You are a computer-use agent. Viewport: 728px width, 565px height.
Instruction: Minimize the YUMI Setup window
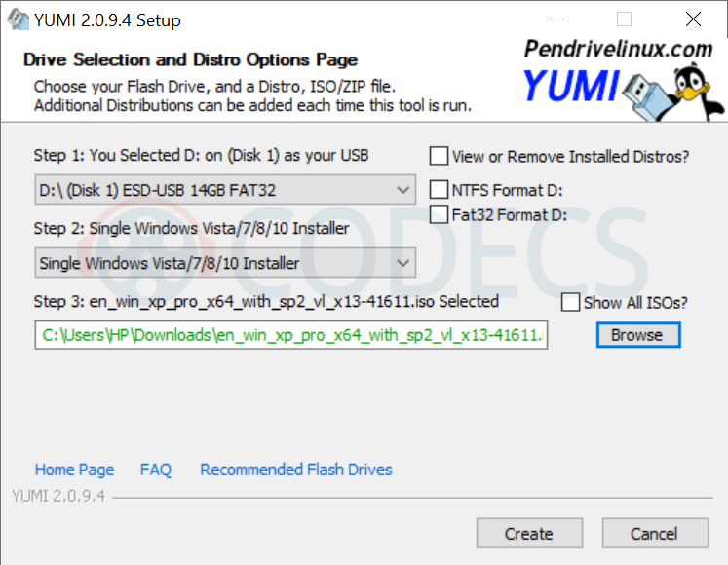point(556,19)
